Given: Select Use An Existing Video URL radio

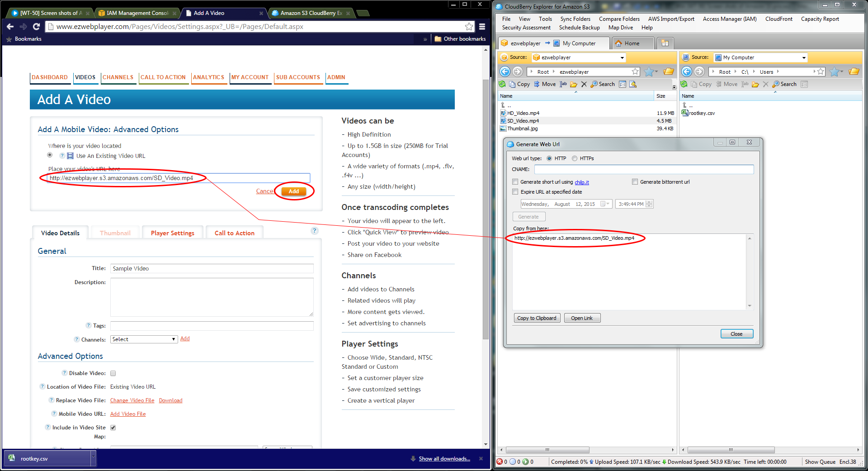Looking at the screenshot, I should pos(50,155).
